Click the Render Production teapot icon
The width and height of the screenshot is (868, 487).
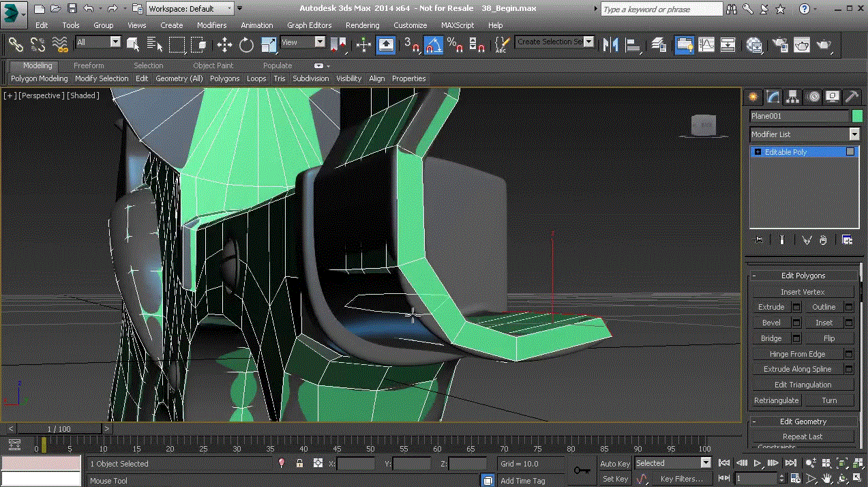pyautogui.click(x=824, y=45)
